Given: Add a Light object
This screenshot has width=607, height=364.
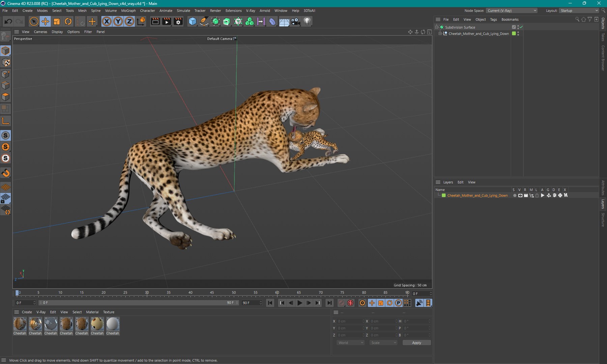Looking at the screenshot, I should (307, 22).
